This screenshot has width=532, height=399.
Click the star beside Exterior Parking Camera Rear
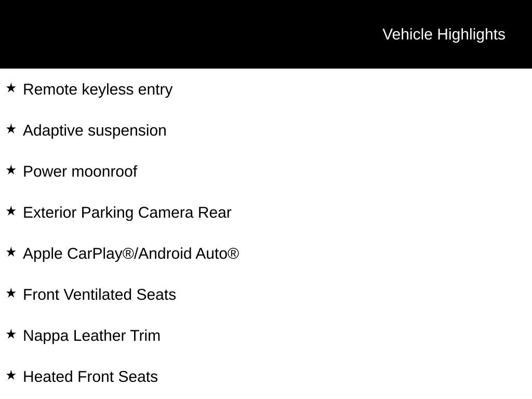pyautogui.click(x=11, y=211)
